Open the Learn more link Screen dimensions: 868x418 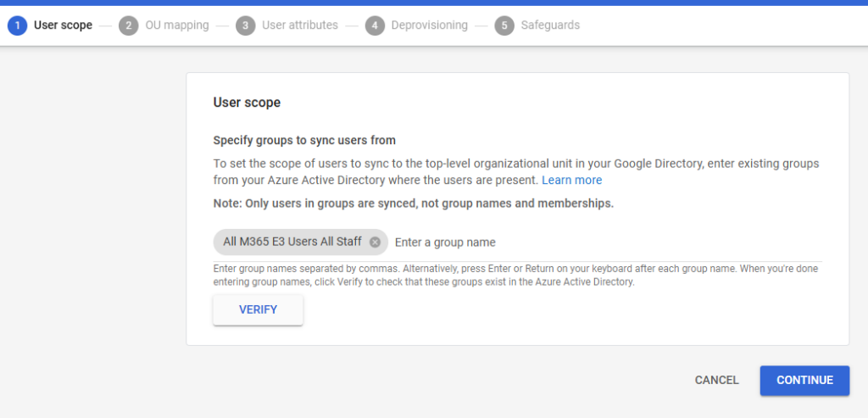(572, 181)
